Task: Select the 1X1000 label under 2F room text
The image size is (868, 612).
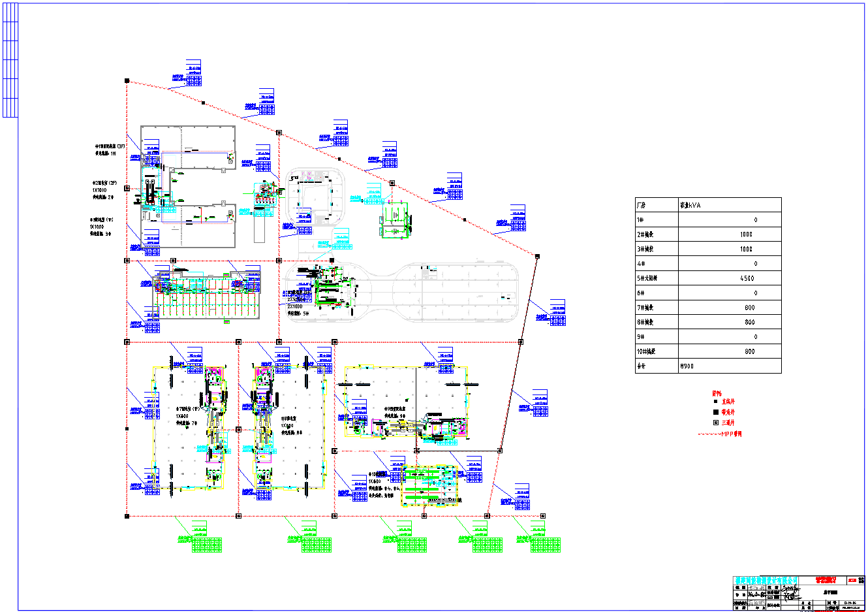Action: pyautogui.click(x=99, y=190)
